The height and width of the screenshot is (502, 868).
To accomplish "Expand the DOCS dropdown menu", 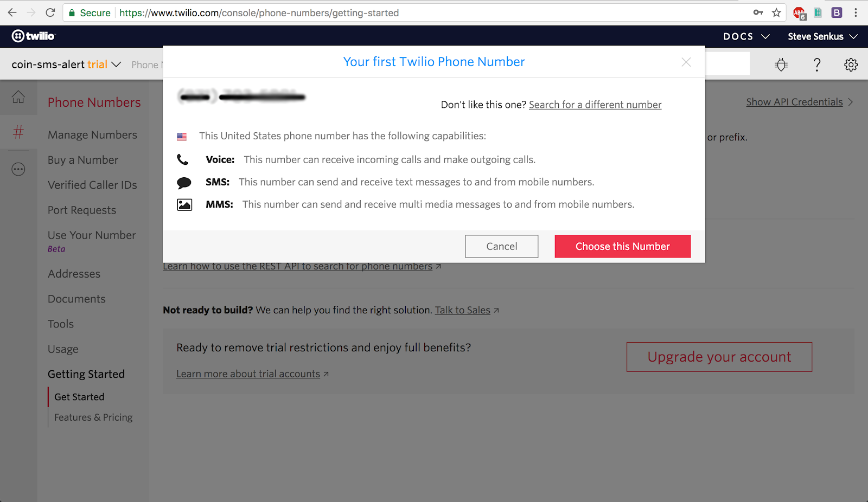I will click(746, 36).
